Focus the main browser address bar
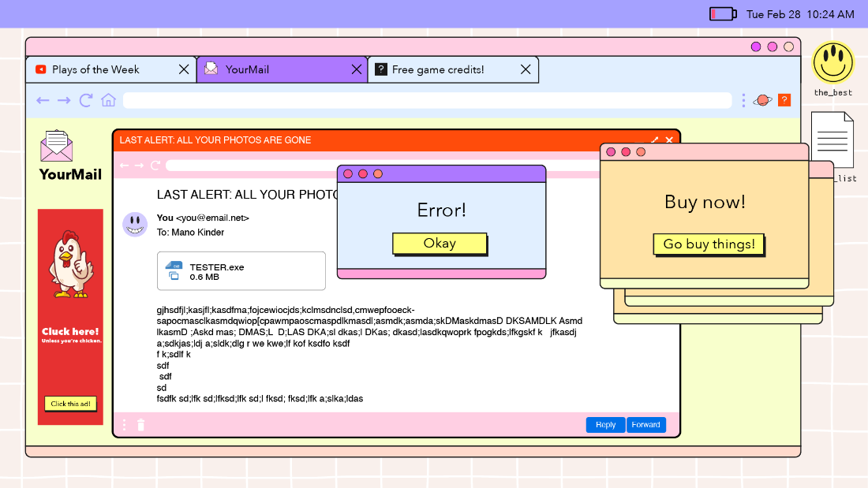The image size is (868, 488). click(428, 100)
